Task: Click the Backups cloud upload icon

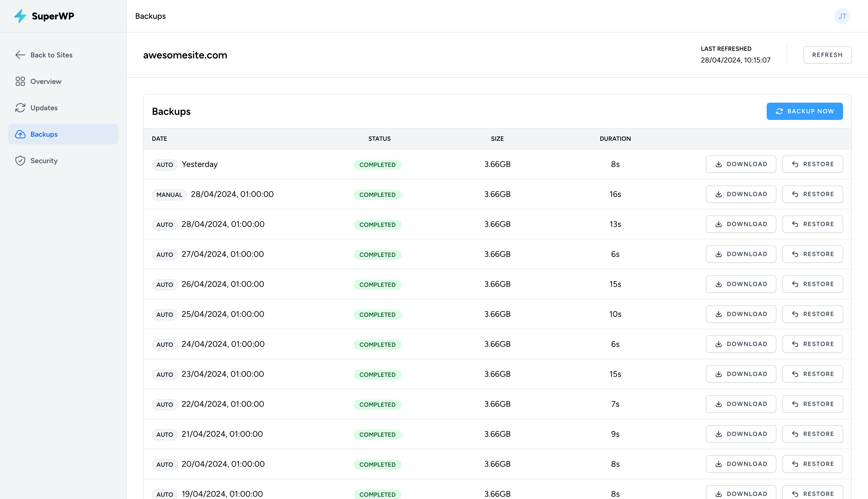Action: pyautogui.click(x=20, y=134)
